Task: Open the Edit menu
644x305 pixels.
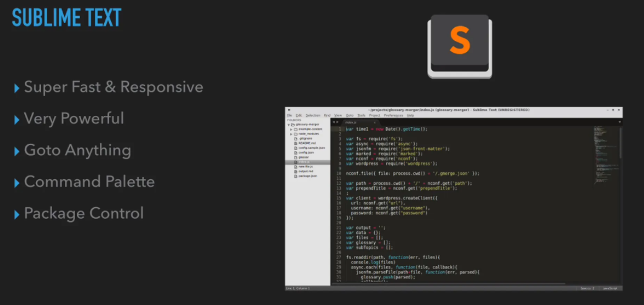Action: point(299,115)
